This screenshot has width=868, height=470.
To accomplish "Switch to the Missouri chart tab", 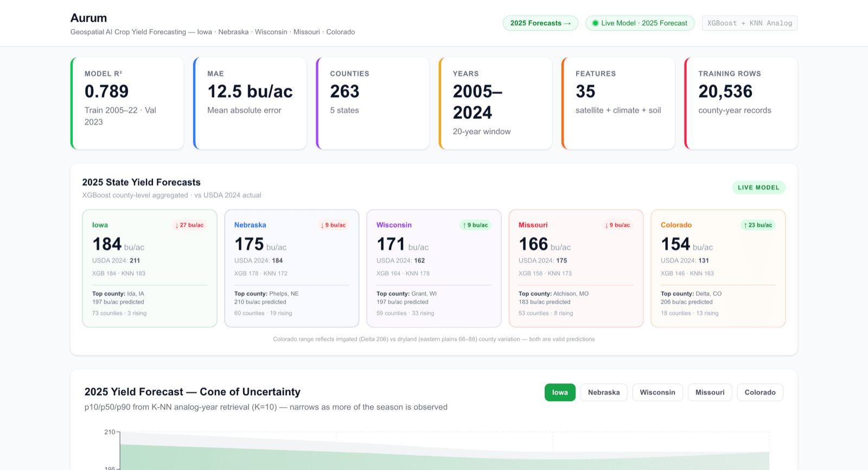I will pos(710,392).
